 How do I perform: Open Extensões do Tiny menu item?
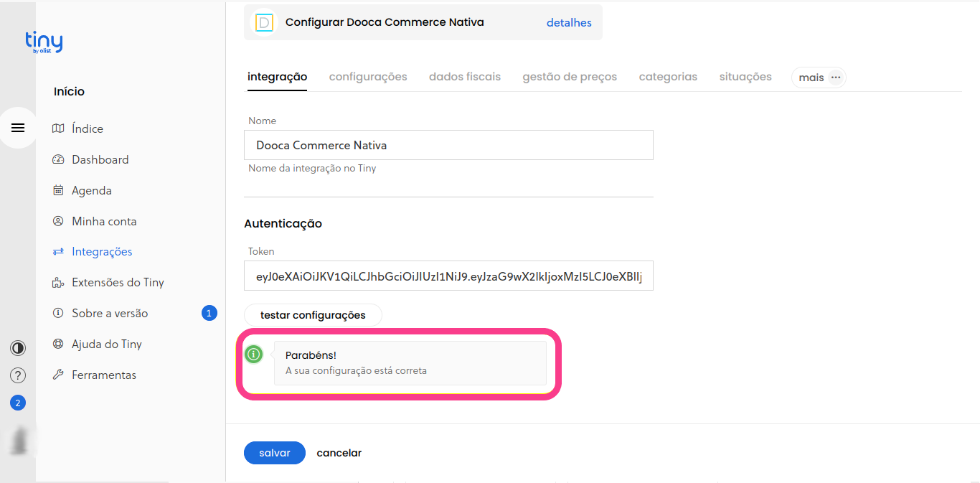[118, 283]
